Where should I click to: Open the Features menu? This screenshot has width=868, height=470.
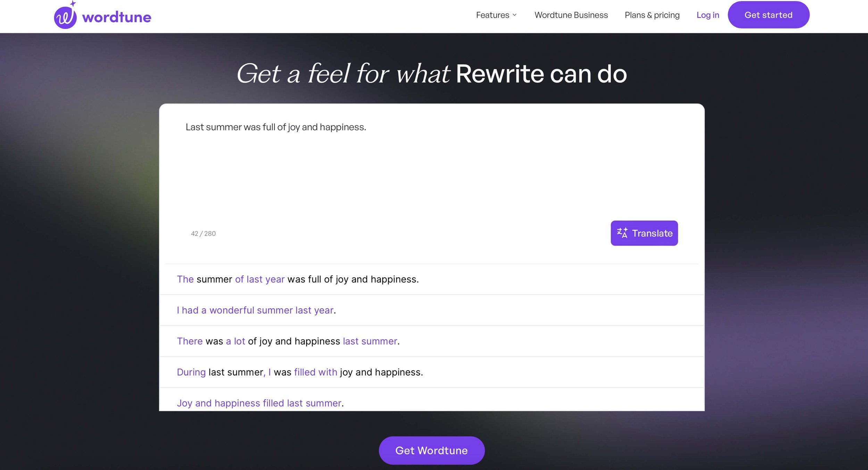[492, 15]
